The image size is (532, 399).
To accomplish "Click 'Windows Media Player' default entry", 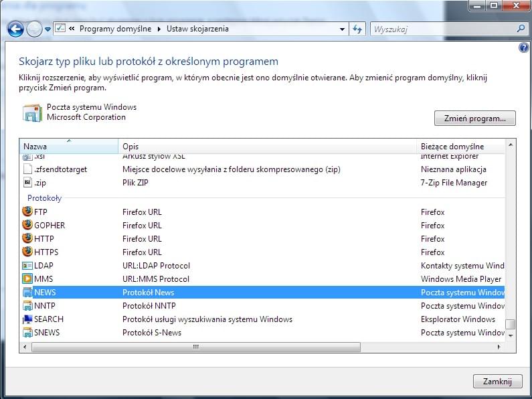I will (461, 279).
